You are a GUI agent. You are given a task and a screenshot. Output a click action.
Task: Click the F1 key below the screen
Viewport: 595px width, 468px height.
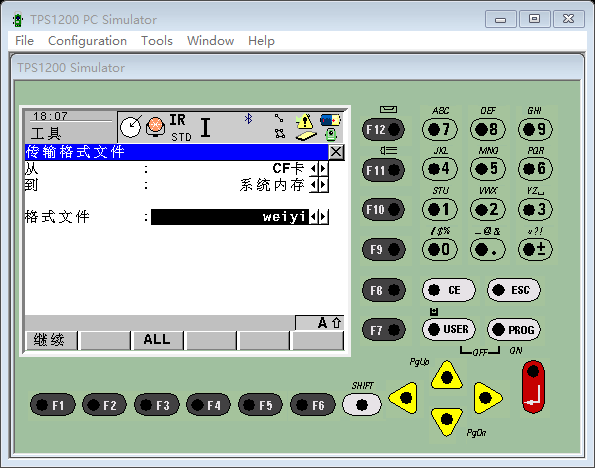pos(52,405)
